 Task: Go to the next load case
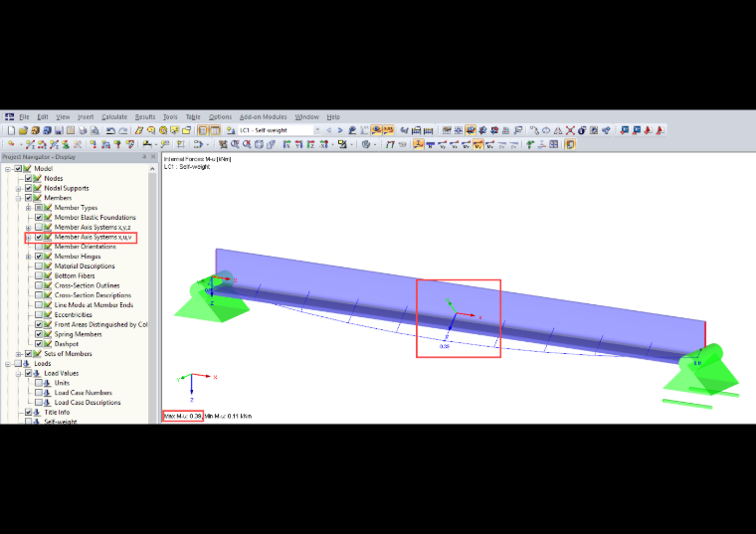pyautogui.click(x=340, y=130)
